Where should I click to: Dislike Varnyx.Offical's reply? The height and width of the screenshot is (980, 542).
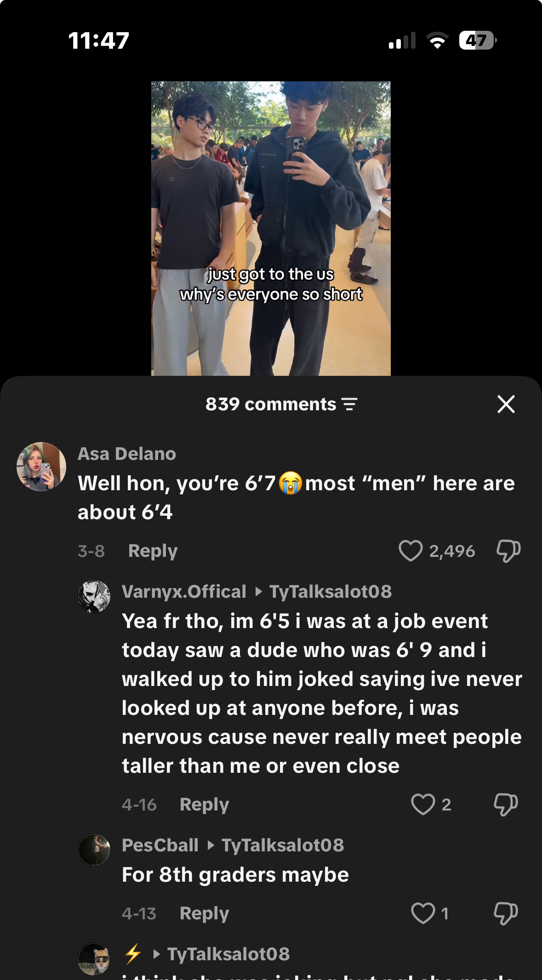coord(506,804)
